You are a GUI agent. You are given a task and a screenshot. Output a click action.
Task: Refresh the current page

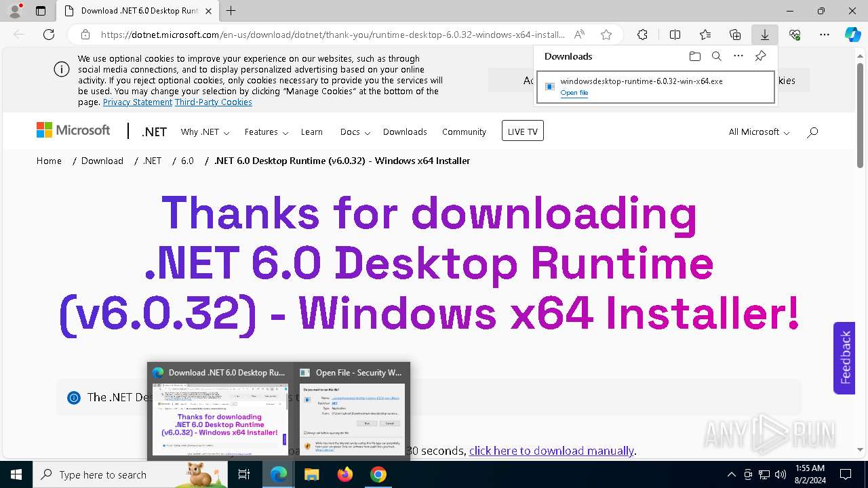pyautogui.click(x=49, y=35)
